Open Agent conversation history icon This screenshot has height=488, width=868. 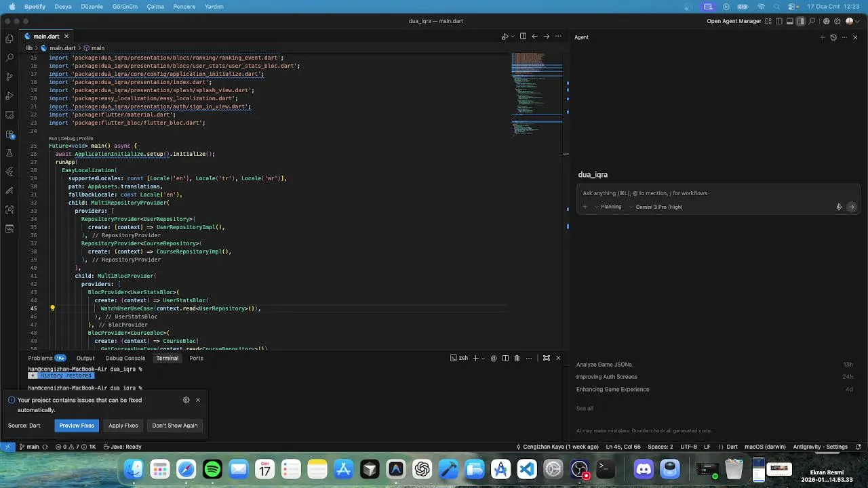click(833, 37)
